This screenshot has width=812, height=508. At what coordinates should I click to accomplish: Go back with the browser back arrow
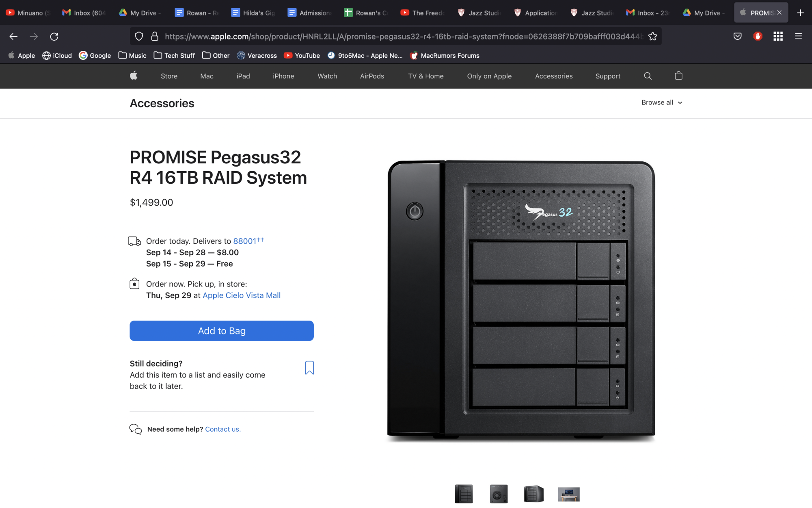(x=13, y=37)
